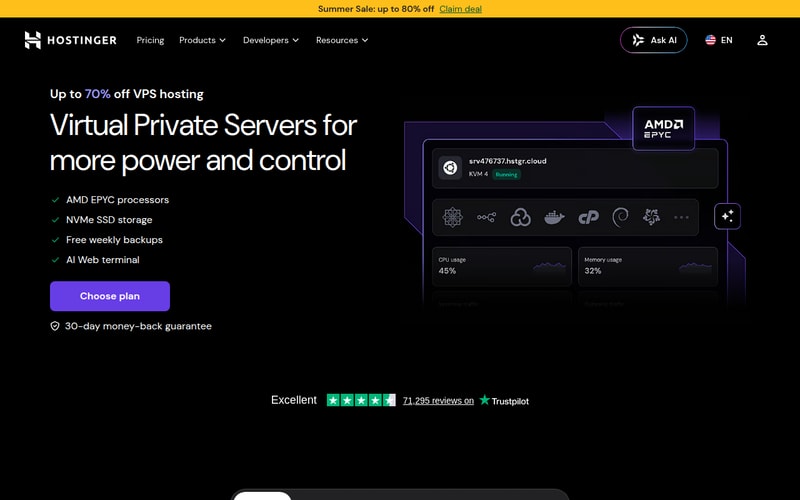Click the Claim deal link
This screenshot has height=500, width=800.
460,9
